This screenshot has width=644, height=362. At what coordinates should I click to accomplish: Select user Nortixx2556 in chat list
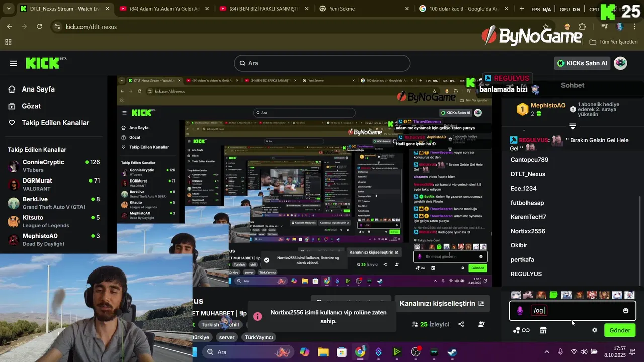point(528,231)
